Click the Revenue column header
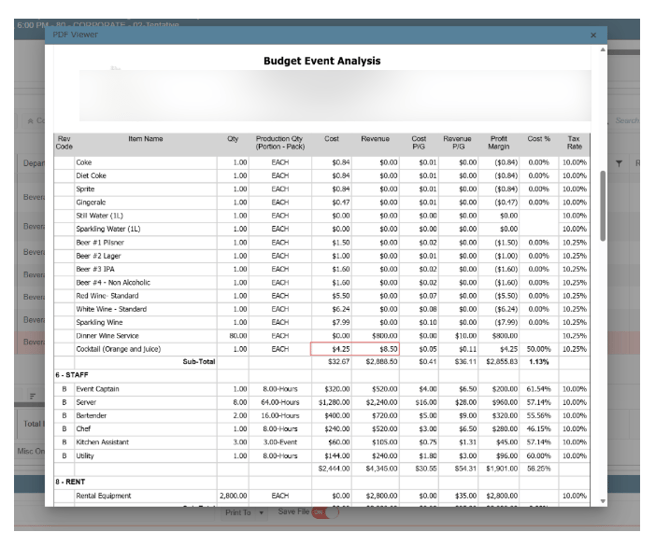The width and height of the screenshot is (670, 546). click(375, 139)
